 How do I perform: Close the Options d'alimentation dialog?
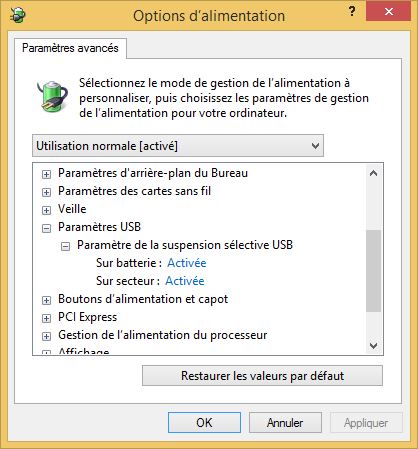(x=388, y=12)
